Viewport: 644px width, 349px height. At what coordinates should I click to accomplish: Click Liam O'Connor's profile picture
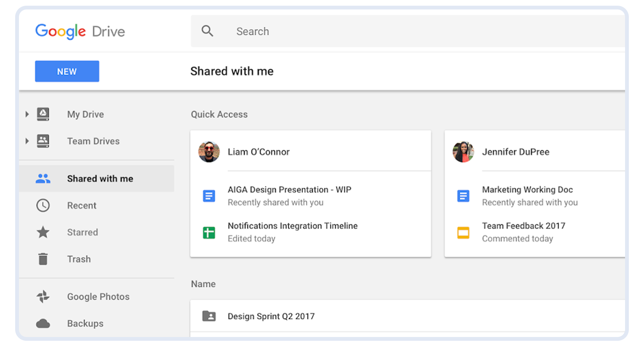point(209,152)
